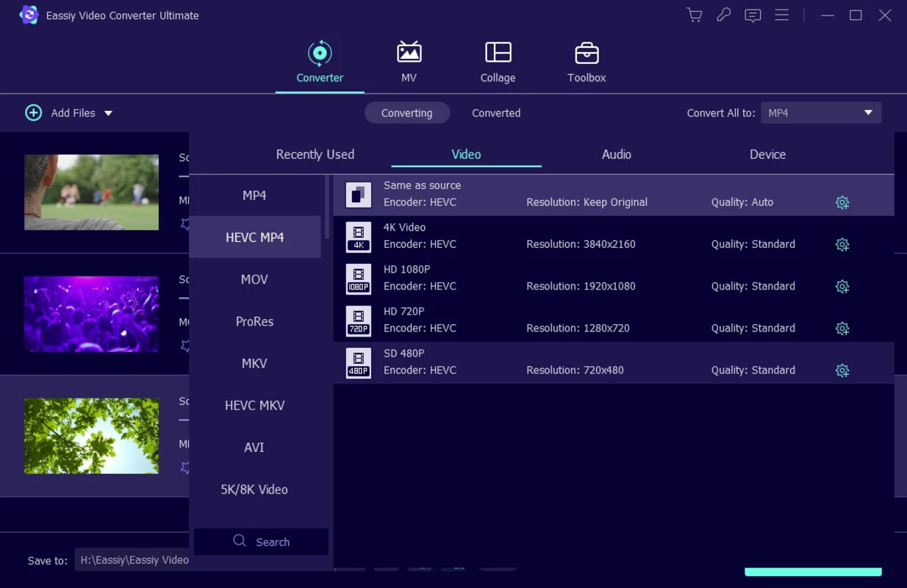907x588 pixels.
Task: Switch to the Audio format tab
Action: 616,154
